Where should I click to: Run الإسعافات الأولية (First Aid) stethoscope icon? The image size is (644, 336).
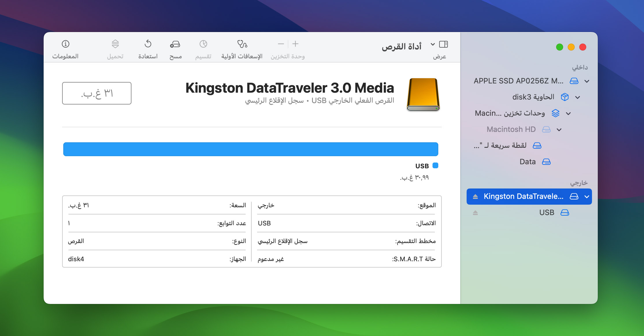click(242, 44)
